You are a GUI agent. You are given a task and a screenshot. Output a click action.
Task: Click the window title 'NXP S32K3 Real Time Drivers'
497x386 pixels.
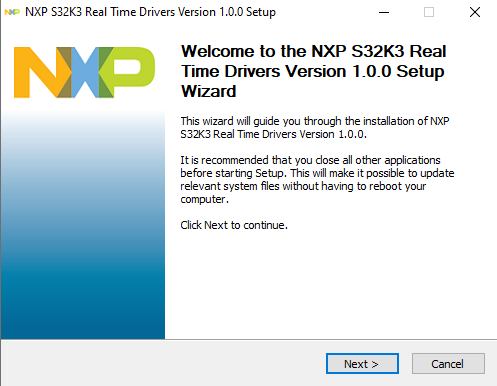tap(150, 12)
